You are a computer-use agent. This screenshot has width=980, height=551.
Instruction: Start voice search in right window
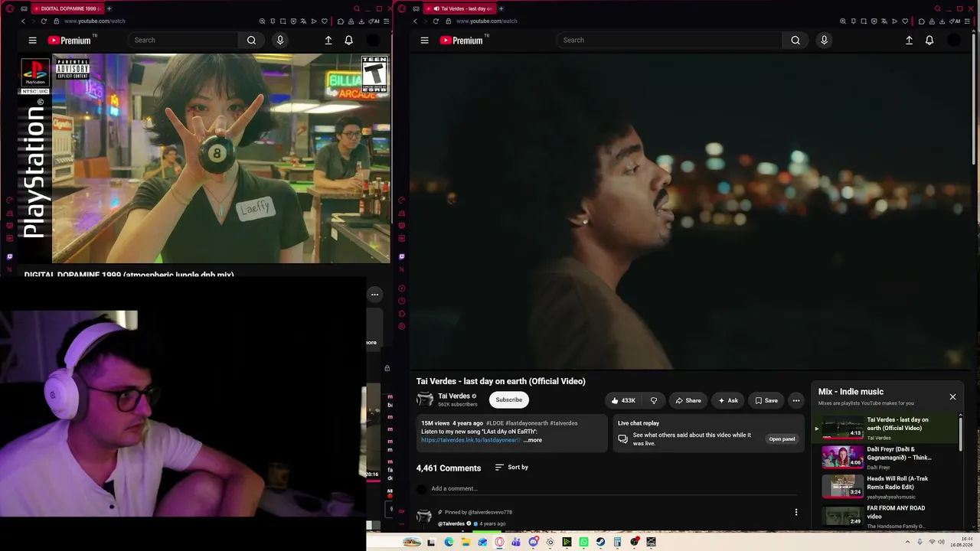pyautogui.click(x=824, y=40)
